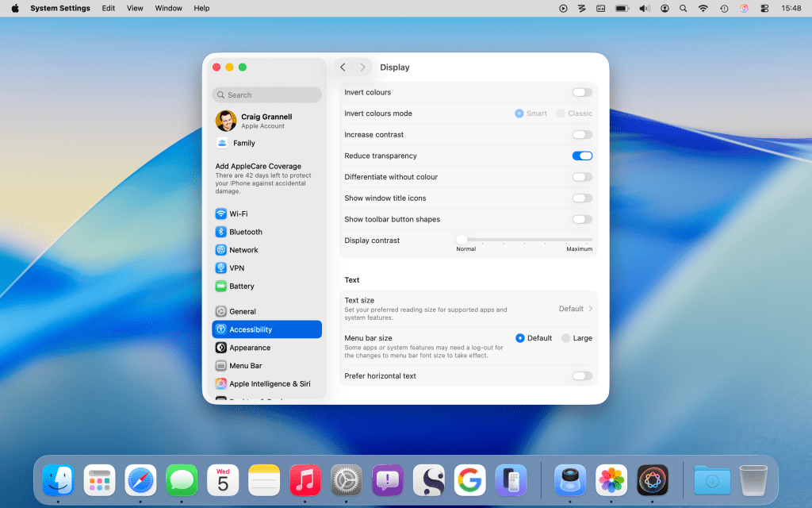The height and width of the screenshot is (508, 812).
Task: Click Display contrast slider handle
Action: (462, 240)
